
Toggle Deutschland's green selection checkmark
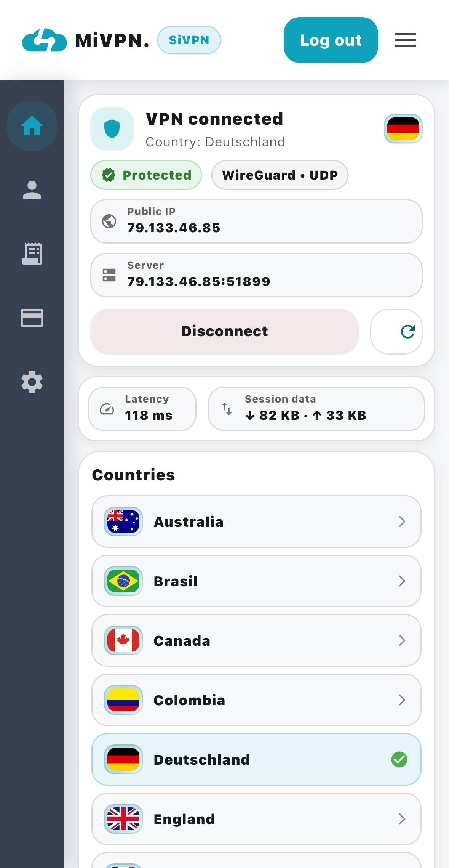399,760
